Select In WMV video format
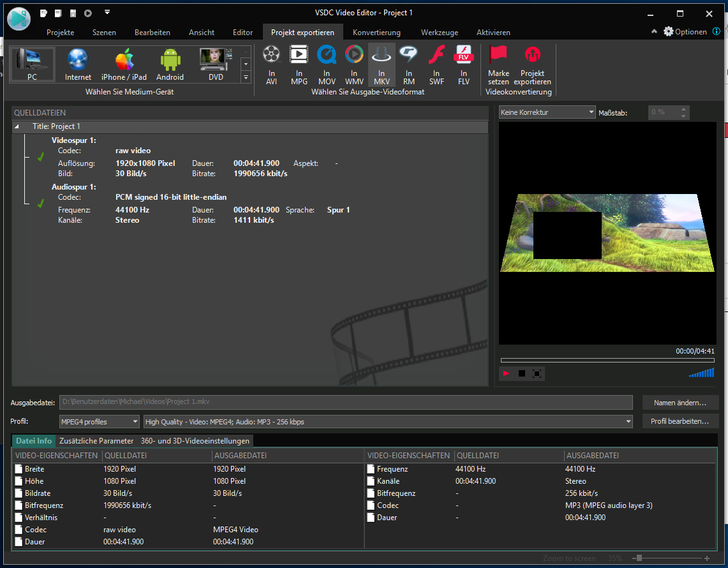Screen dimensions: 728x568 coord(354,65)
